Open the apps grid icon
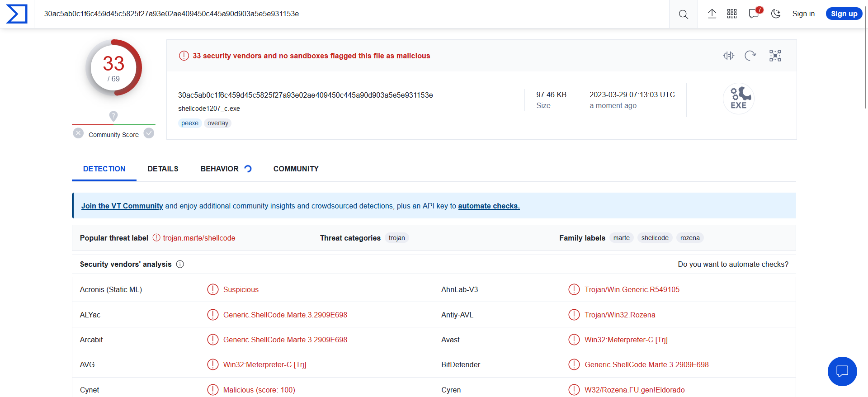This screenshot has height=397, width=868. coord(732,14)
